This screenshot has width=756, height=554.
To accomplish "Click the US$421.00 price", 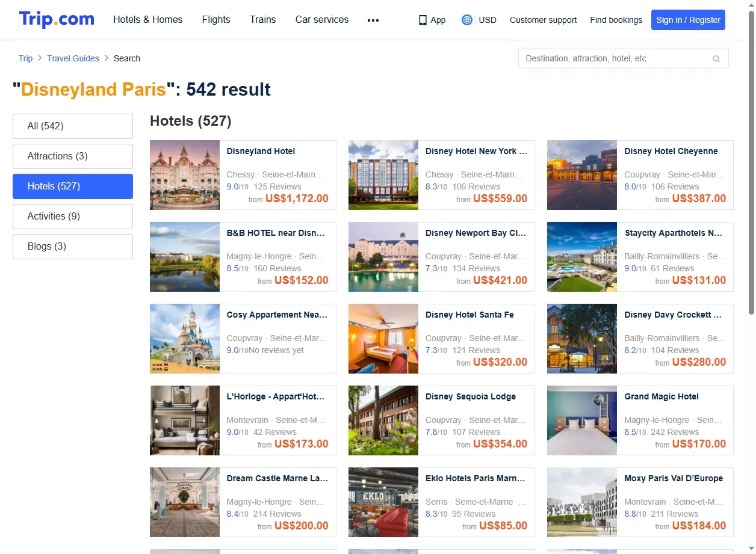I will click(x=500, y=280).
